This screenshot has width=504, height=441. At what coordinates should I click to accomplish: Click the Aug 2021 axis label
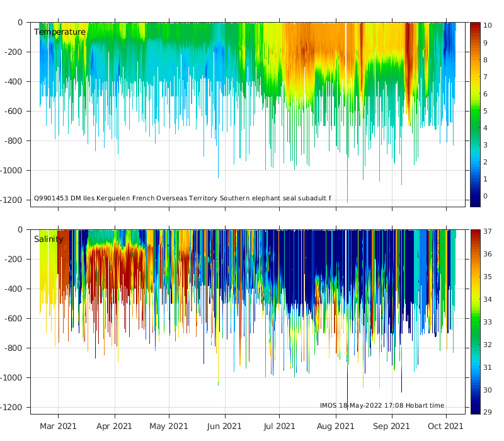pyautogui.click(x=336, y=427)
